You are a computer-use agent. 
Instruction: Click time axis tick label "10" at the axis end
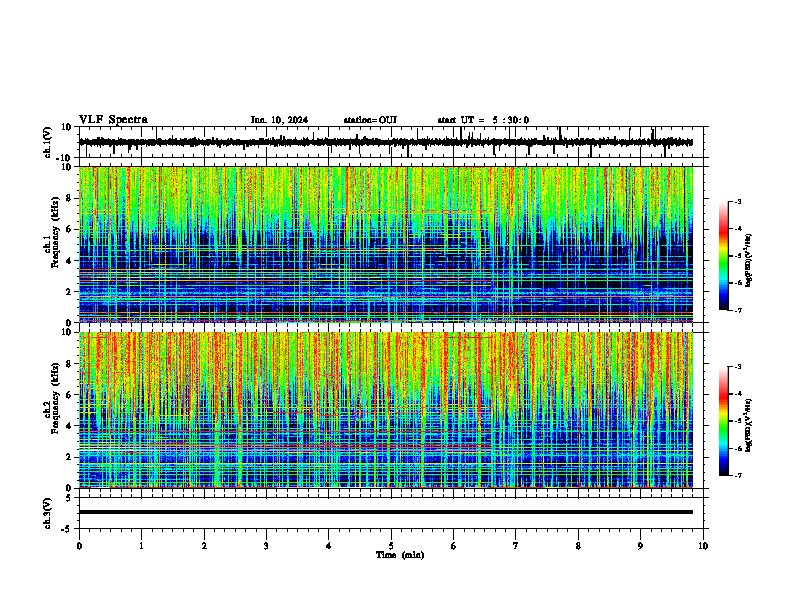(703, 546)
